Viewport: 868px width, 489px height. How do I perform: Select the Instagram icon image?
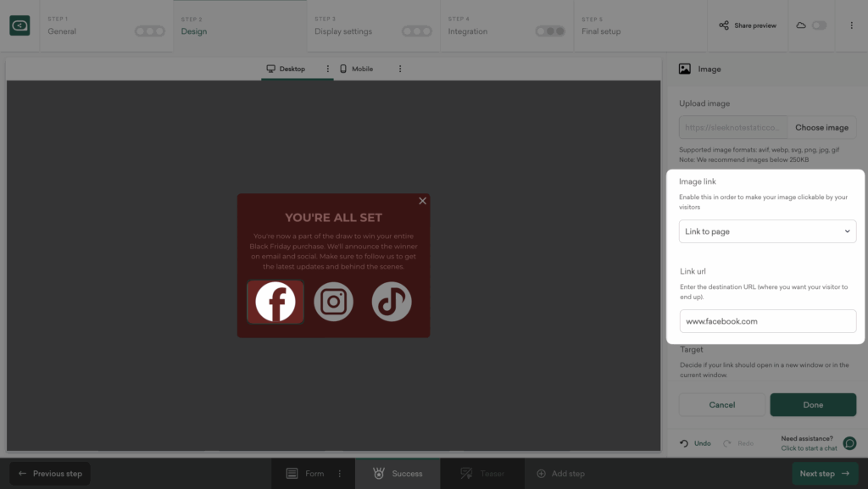[333, 302]
